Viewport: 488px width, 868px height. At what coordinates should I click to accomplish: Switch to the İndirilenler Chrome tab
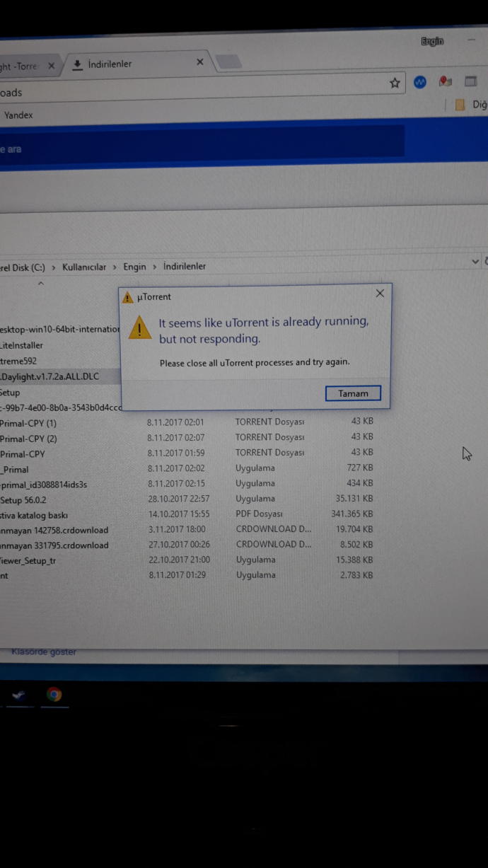point(110,64)
